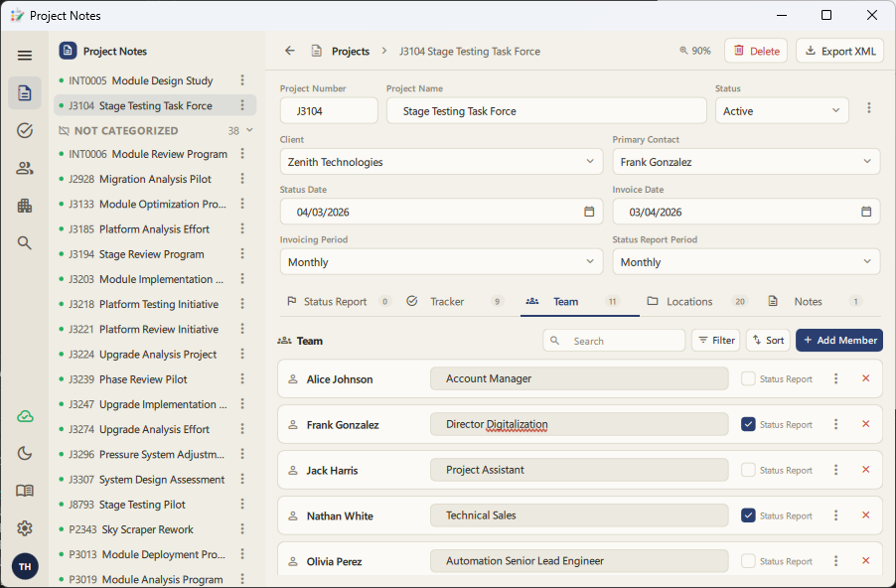Open more options for J3221 project row
This screenshot has height=588, width=896.
(x=242, y=329)
